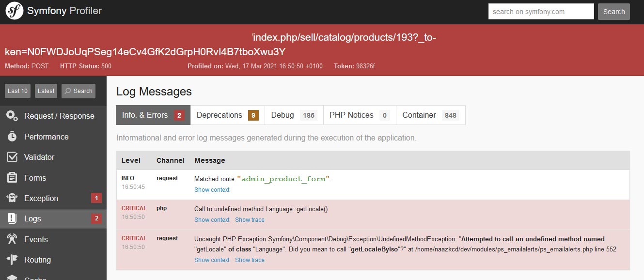This screenshot has width=644, height=280.
Task: Select the Validator sidebar icon
Action: coord(41,157)
